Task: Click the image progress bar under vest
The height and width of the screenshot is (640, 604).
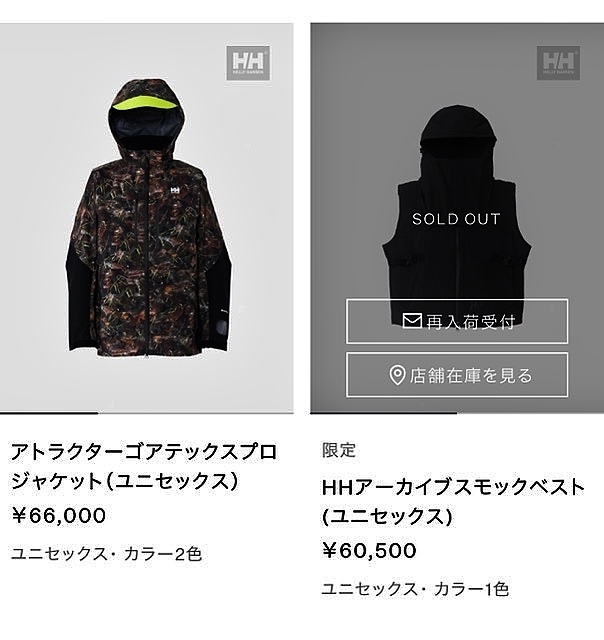Action: click(x=457, y=413)
